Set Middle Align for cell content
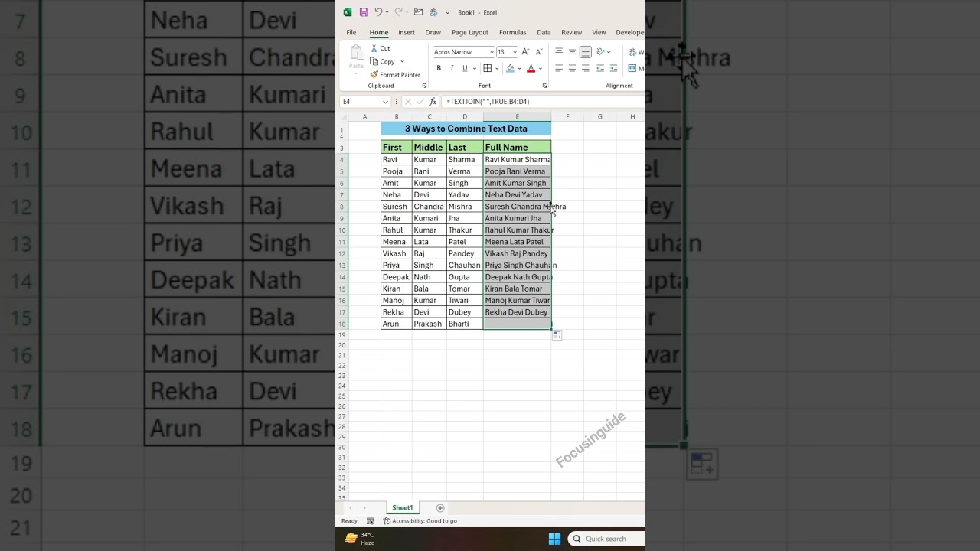The height and width of the screenshot is (551, 980). (572, 52)
